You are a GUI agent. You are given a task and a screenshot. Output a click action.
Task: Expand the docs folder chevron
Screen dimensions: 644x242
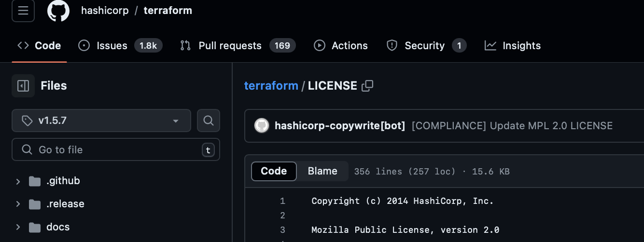click(x=18, y=227)
